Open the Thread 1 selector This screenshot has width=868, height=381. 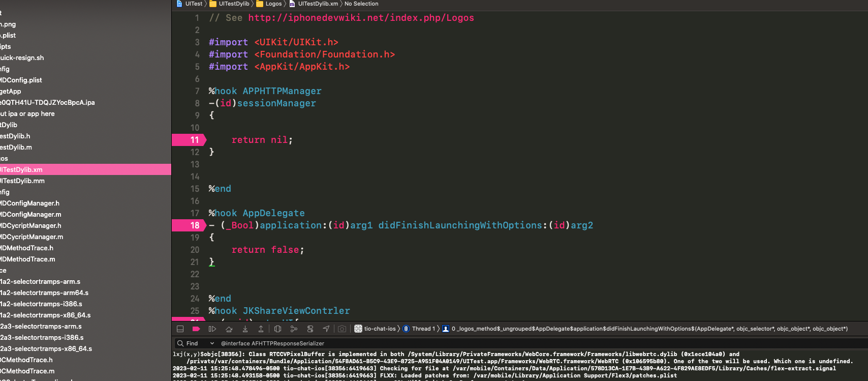[419, 329]
